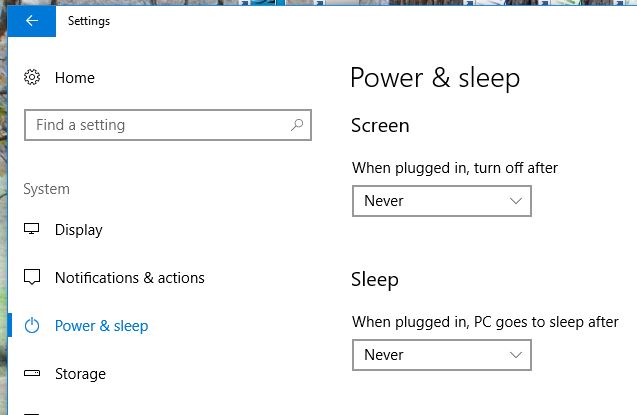637x415 pixels.
Task: Click the magnifier search icon
Action: [297, 126]
